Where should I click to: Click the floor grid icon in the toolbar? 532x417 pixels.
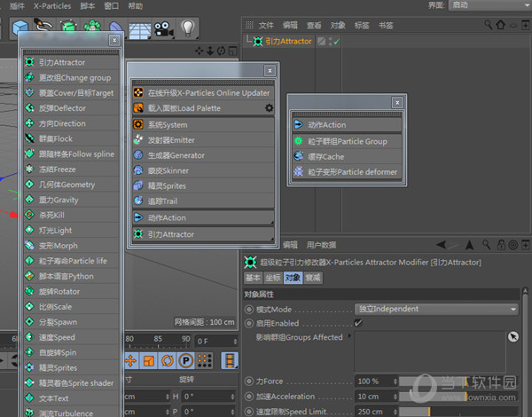(x=139, y=30)
